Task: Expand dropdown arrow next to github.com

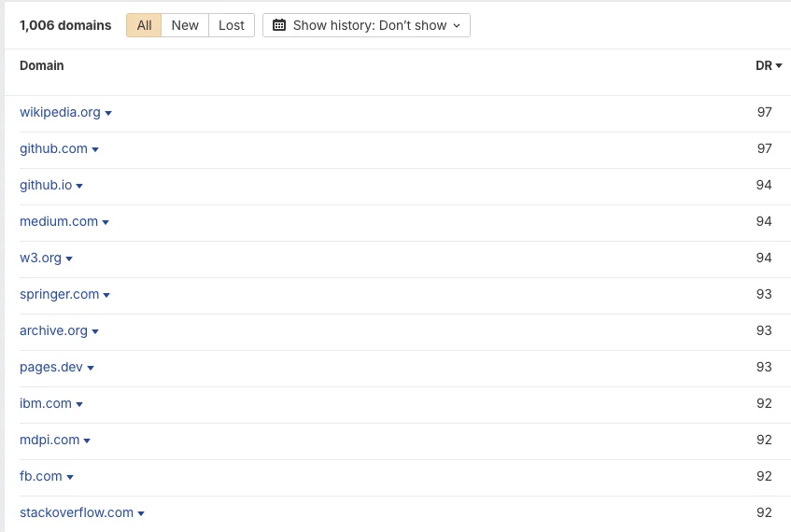Action: point(95,149)
